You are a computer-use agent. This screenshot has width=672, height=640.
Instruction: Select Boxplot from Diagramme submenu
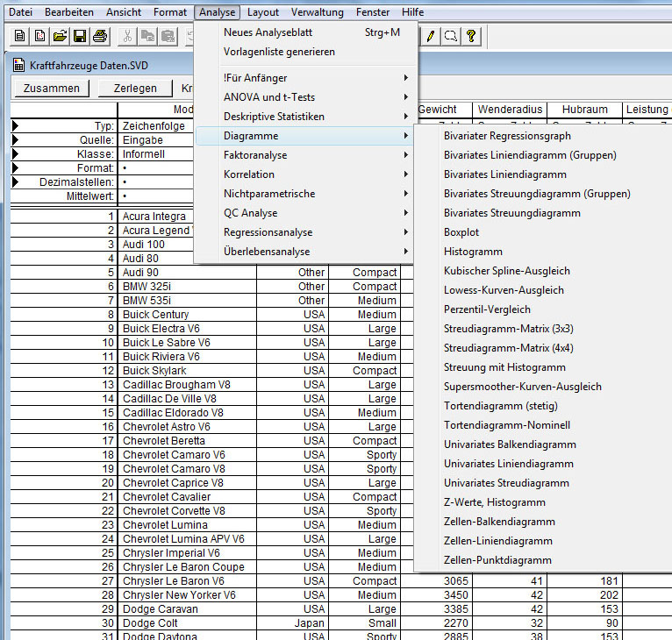click(542, 232)
